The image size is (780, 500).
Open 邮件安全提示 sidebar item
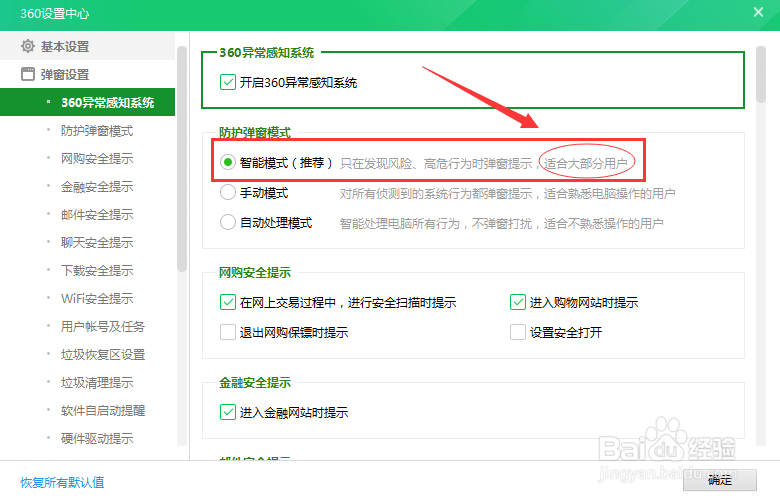(97, 214)
